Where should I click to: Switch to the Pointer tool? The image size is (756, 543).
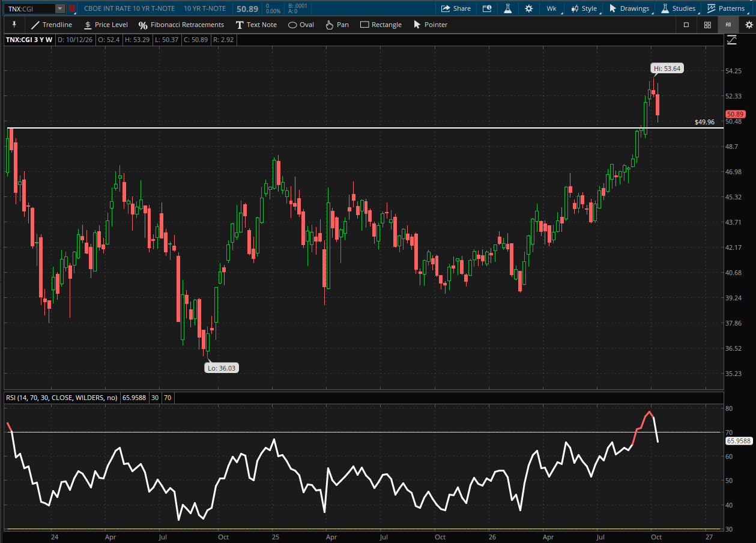pyautogui.click(x=431, y=25)
